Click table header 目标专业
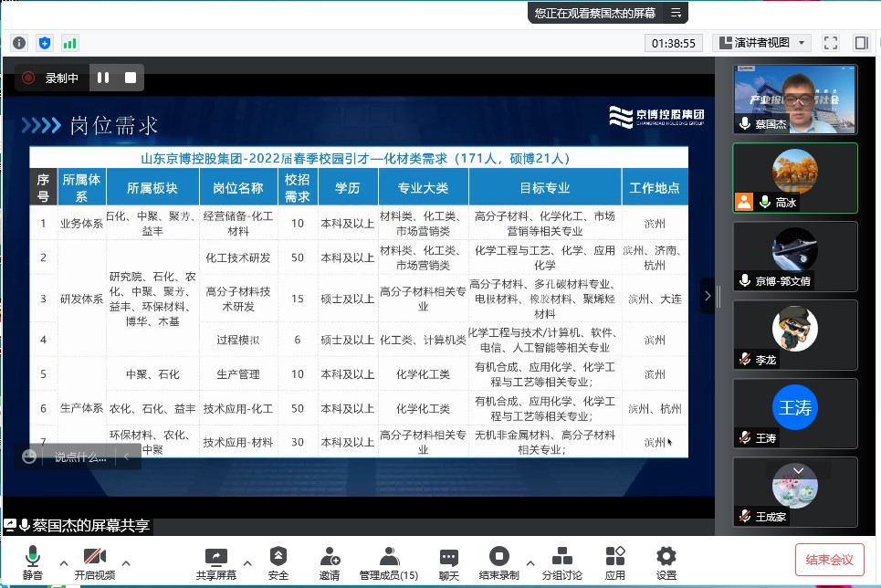 544,188
